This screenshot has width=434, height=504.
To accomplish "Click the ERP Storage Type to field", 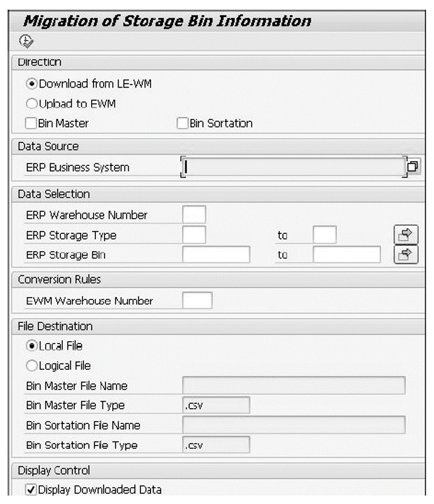I will [325, 235].
